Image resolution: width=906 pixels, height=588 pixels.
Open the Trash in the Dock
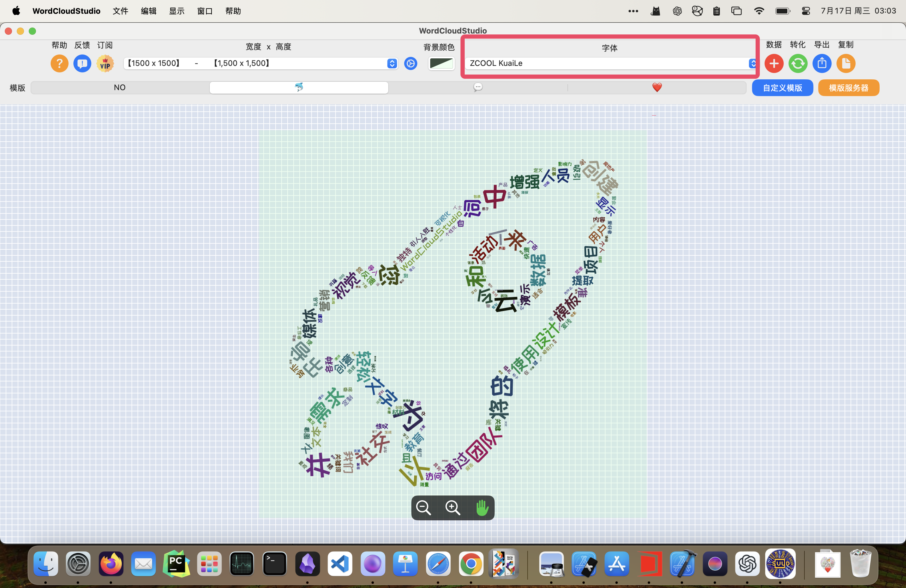point(860,564)
